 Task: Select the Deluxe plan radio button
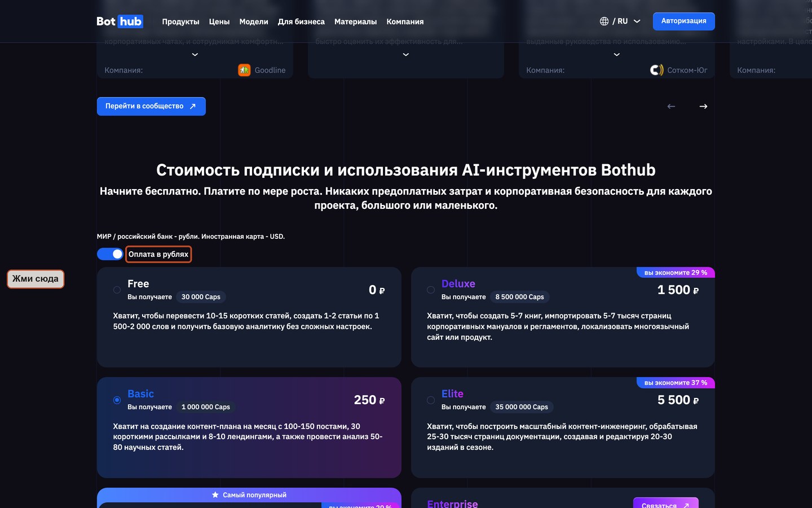coord(431,290)
